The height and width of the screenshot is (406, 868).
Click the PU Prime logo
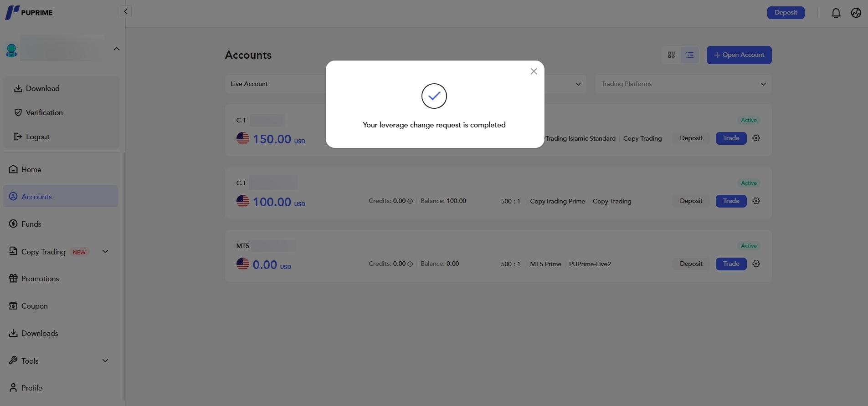(x=29, y=12)
